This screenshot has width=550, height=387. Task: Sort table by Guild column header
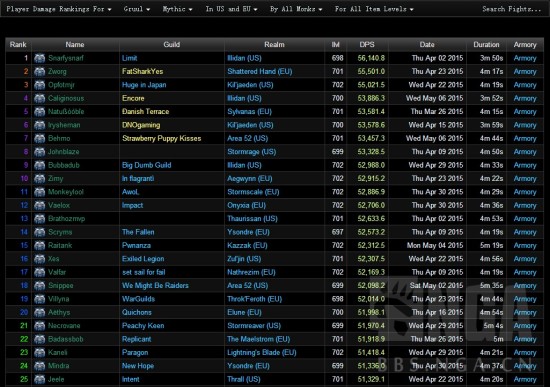click(x=172, y=45)
